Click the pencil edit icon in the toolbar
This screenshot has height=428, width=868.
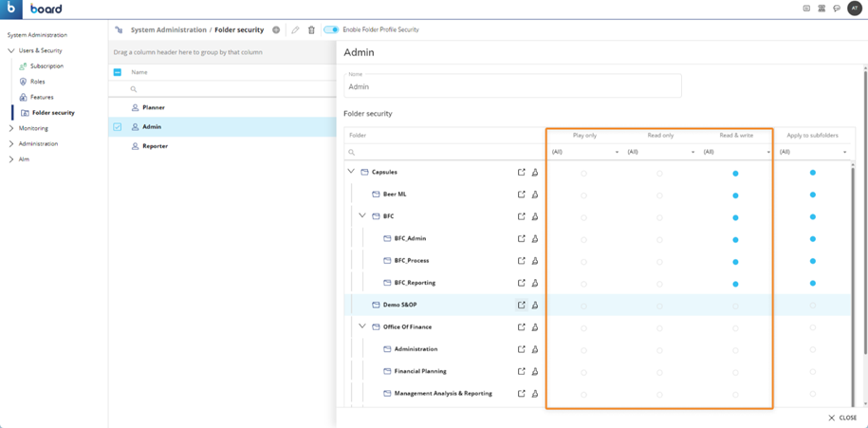click(295, 30)
